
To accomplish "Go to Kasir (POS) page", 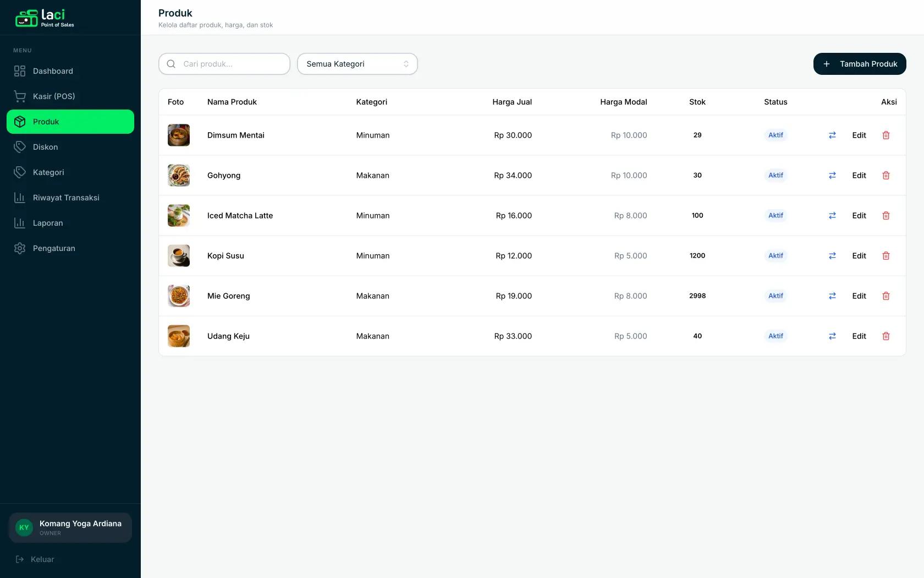I will coord(70,96).
